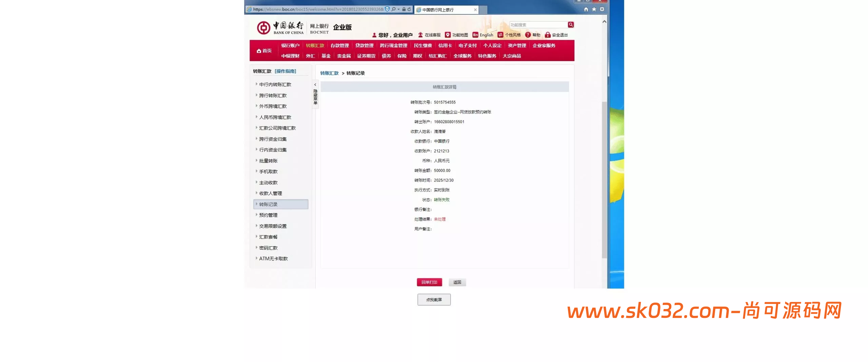This screenshot has width=868, height=362.
Task: Open the 电子支付 menu
Action: (x=468, y=45)
